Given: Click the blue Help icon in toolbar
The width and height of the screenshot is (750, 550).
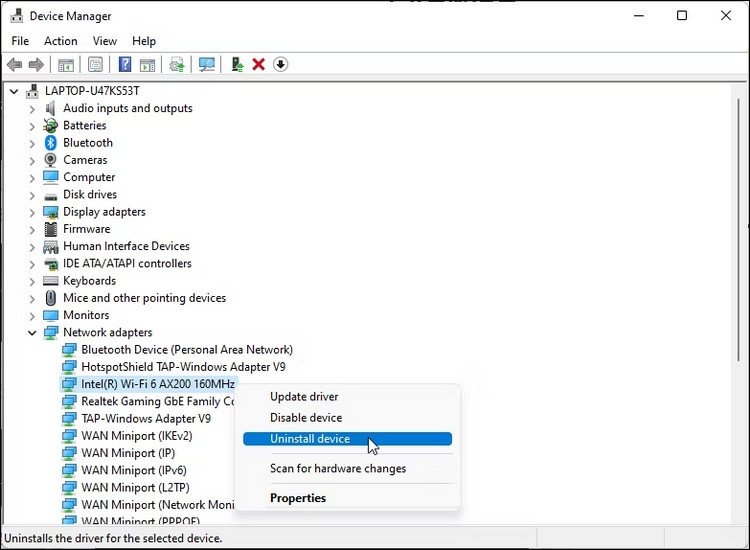Looking at the screenshot, I should tap(125, 65).
